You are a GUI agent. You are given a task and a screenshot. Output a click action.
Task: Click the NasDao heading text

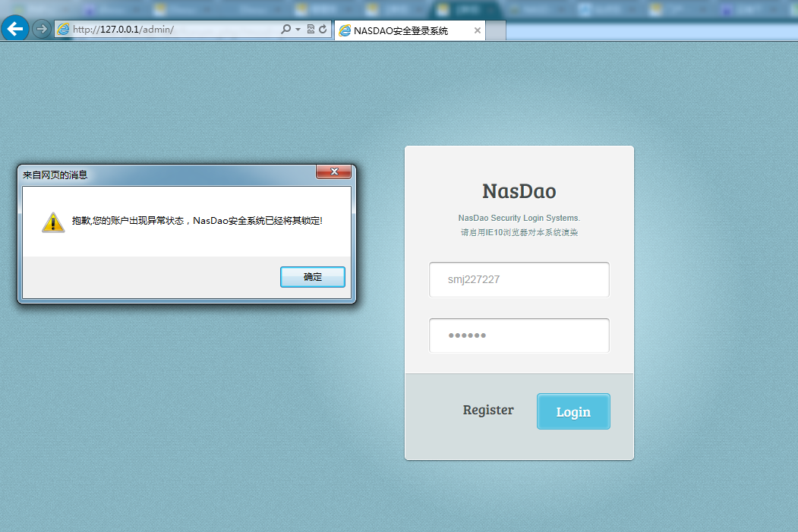[519, 191]
